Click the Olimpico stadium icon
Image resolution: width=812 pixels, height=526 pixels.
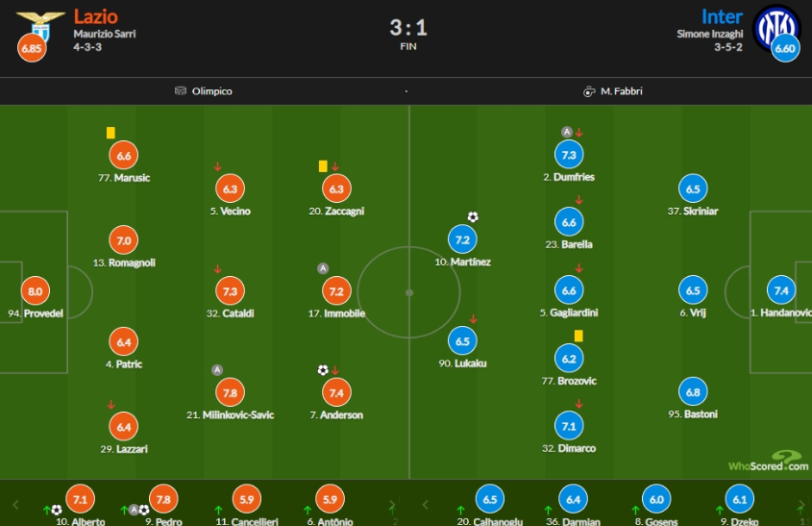181,91
